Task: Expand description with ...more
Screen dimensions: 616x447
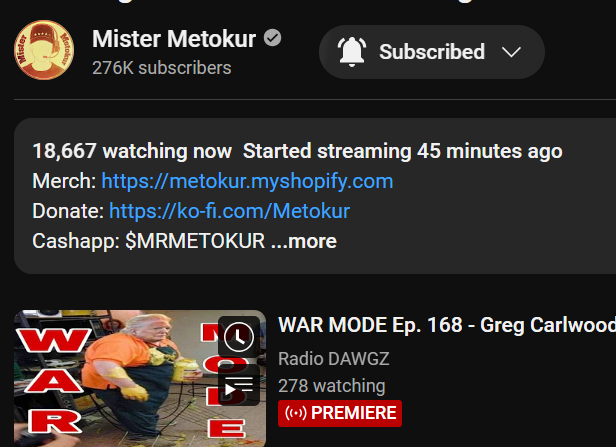Action: click(x=304, y=241)
